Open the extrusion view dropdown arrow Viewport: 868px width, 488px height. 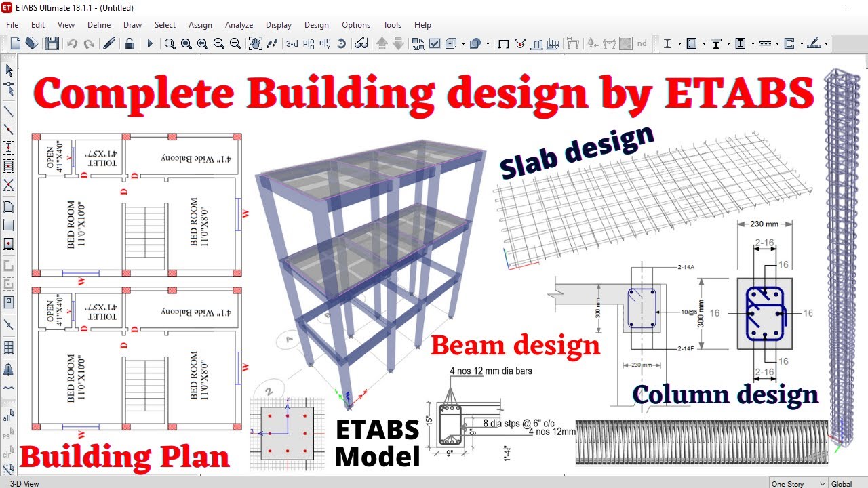(x=463, y=44)
